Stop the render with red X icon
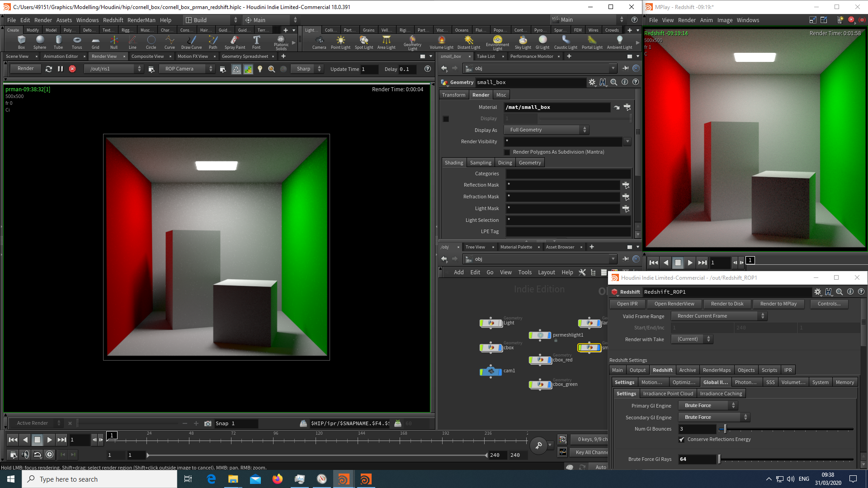Image resolution: width=868 pixels, height=488 pixels. pos(72,69)
